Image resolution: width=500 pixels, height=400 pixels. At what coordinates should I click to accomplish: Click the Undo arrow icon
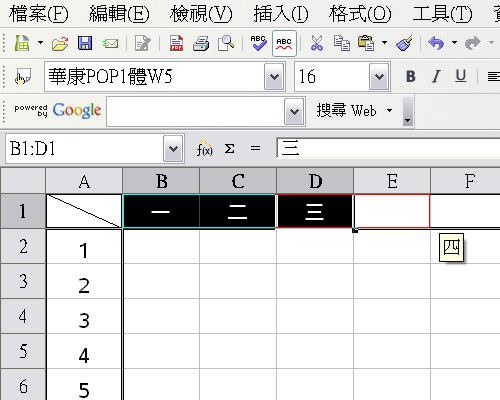pyautogui.click(x=436, y=43)
